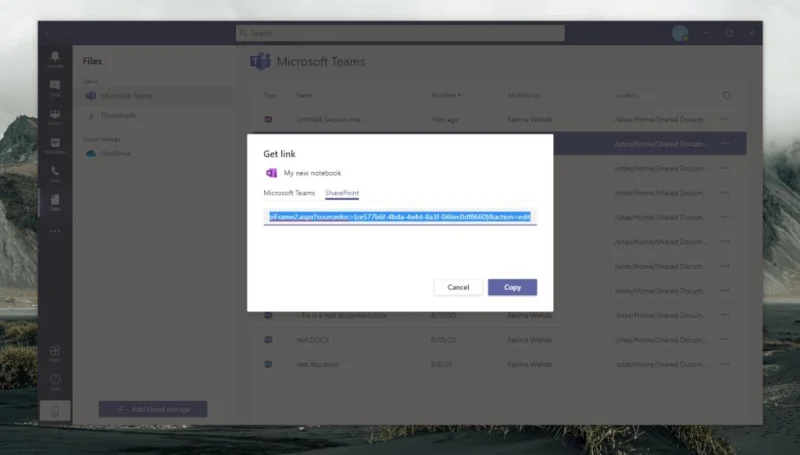Click the profile avatar in title bar
This screenshot has height=455, width=800.
680,33
